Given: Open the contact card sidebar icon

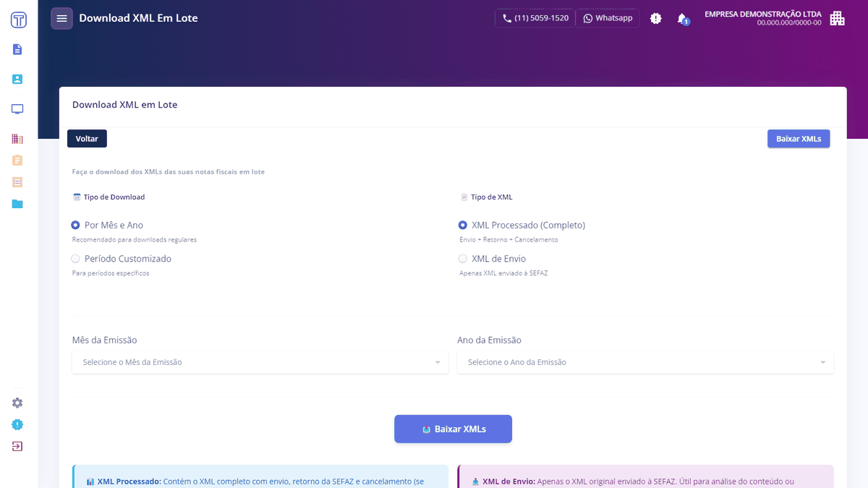Looking at the screenshot, I should [17, 79].
